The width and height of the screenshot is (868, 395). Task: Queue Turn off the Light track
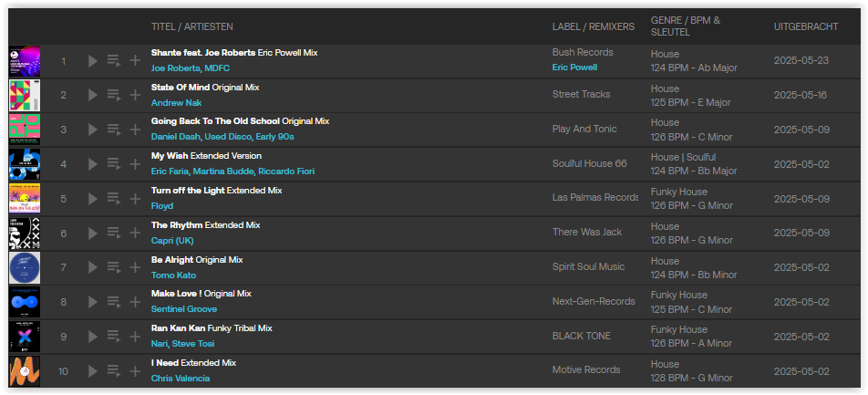point(114,198)
